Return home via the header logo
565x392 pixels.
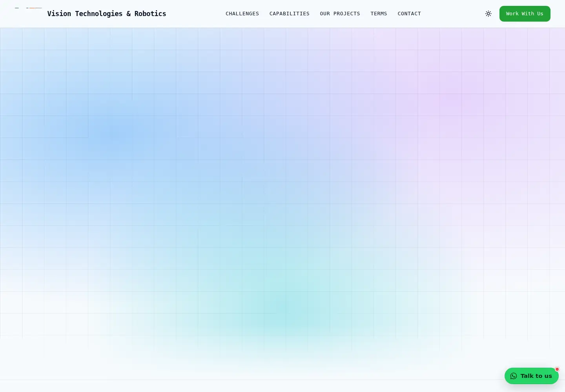point(28,14)
